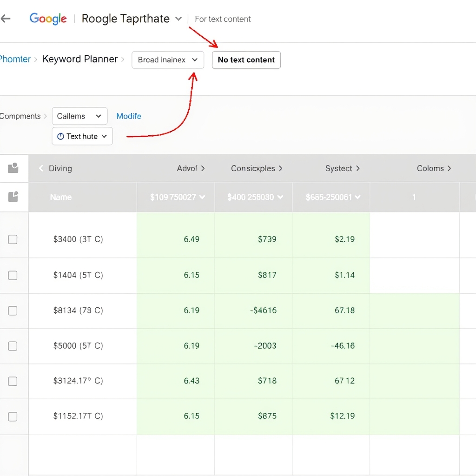The width and height of the screenshot is (476, 476).
Task: Click the Keyword Planner breadcrumb
Action: pos(80,59)
